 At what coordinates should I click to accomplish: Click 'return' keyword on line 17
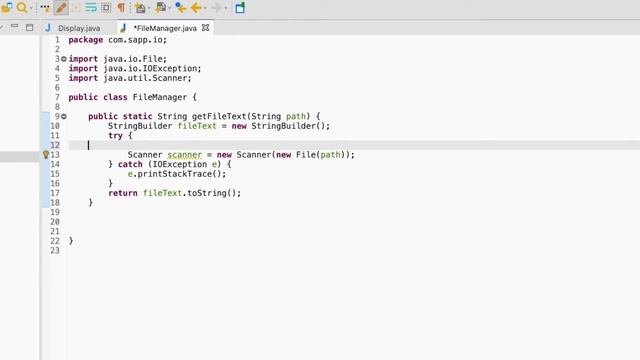coord(123,193)
